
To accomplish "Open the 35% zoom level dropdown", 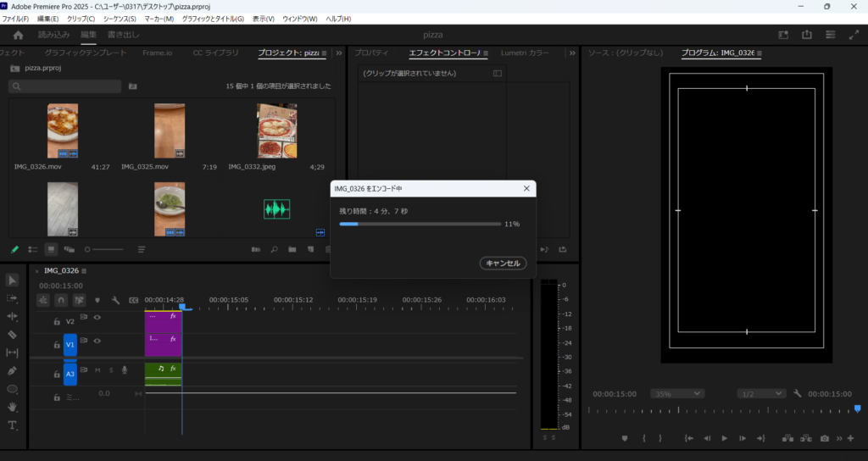I will coord(676,393).
